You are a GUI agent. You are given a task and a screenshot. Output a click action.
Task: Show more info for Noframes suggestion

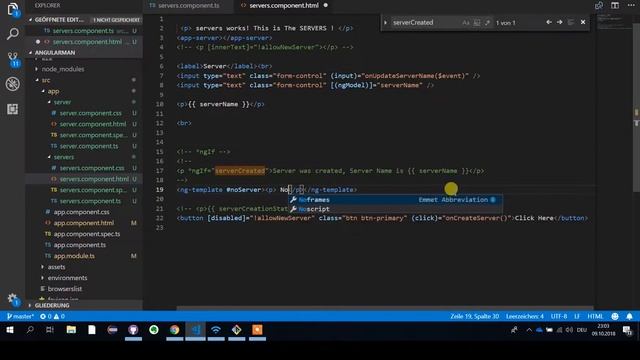(x=493, y=200)
